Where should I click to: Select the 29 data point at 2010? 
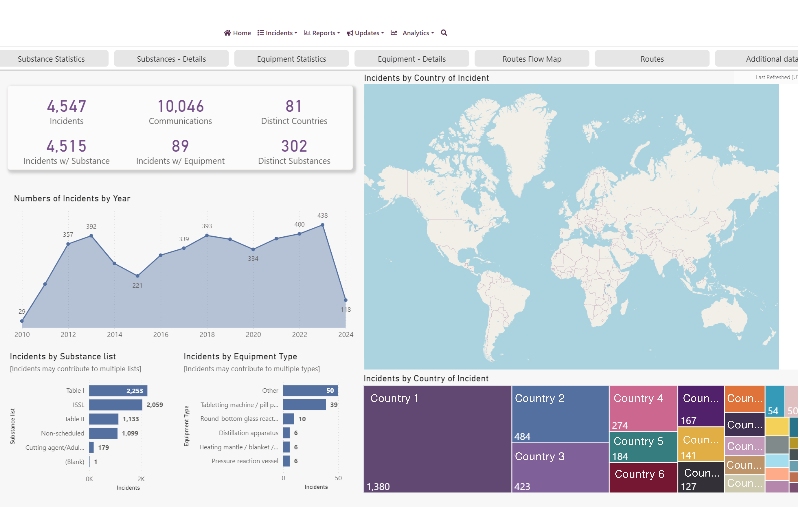point(22,321)
